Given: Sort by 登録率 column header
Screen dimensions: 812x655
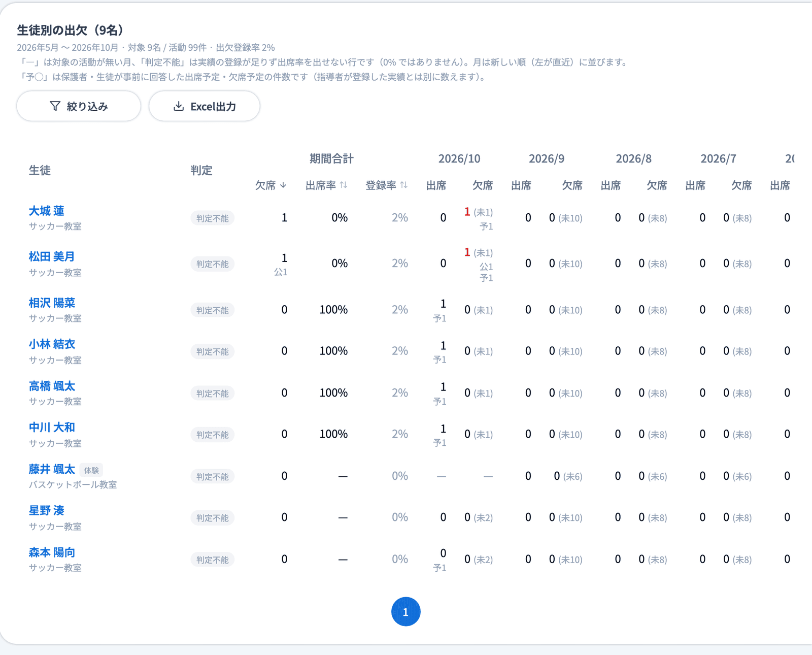Looking at the screenshot, I should [x=386, y=185].
